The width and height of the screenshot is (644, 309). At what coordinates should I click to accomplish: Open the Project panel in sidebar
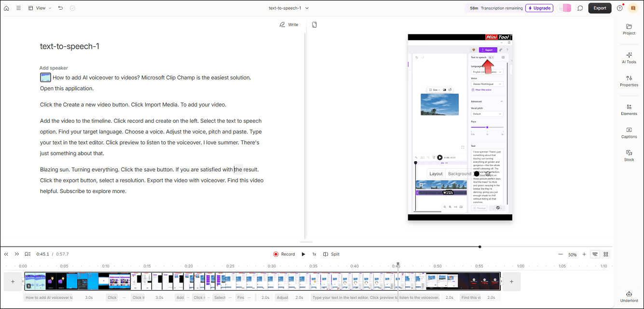(629, 29)
